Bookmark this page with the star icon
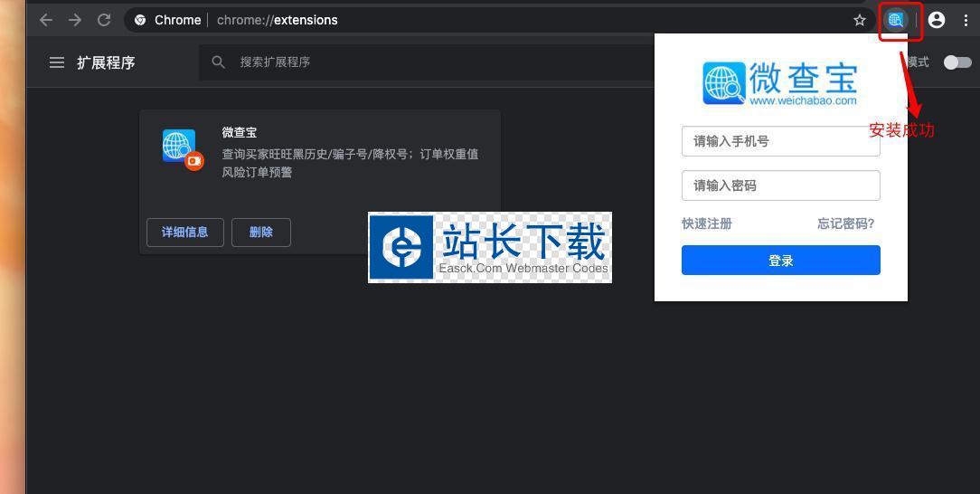 [860, 20]
